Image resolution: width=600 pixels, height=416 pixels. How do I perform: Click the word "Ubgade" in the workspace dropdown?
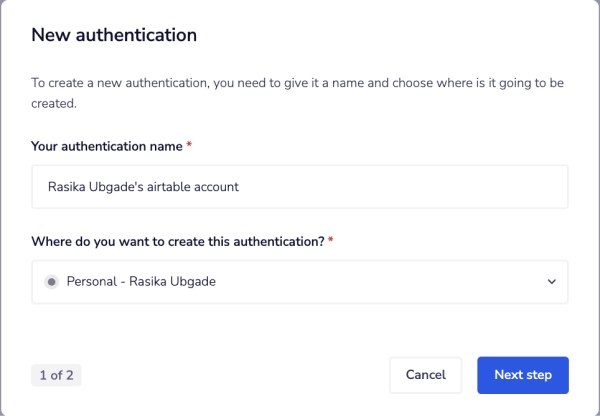pos(192,282)
